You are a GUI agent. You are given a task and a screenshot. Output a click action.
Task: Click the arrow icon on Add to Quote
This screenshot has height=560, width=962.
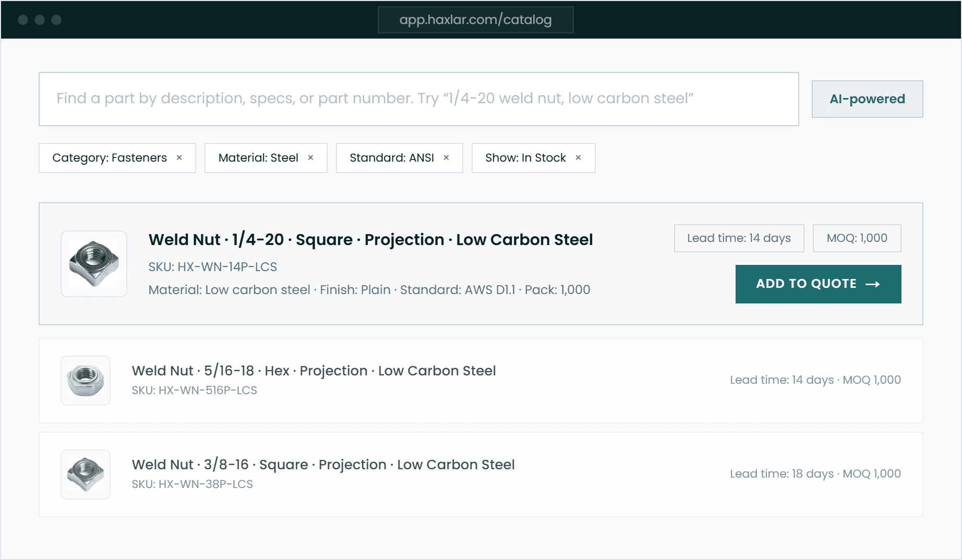point(873,284)
